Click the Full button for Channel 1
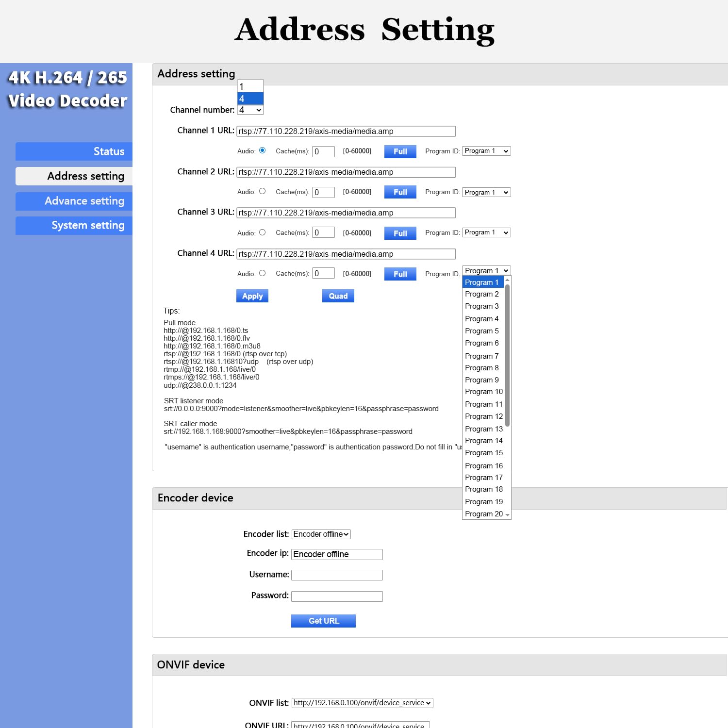728x728 pixels. coord(400,151)
